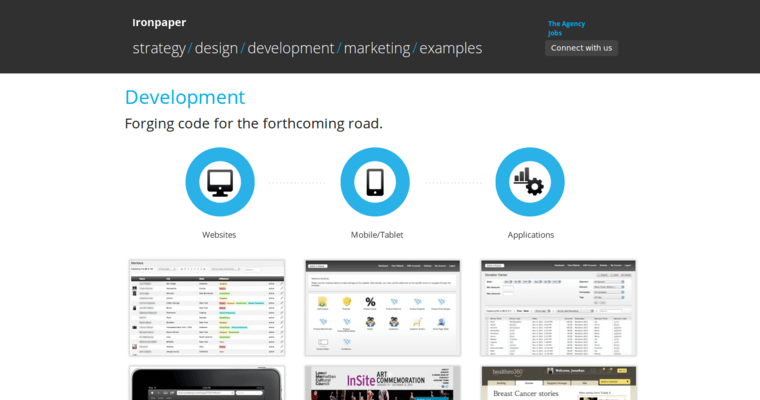Open the Ironpaper logo home link

point(159,22)
